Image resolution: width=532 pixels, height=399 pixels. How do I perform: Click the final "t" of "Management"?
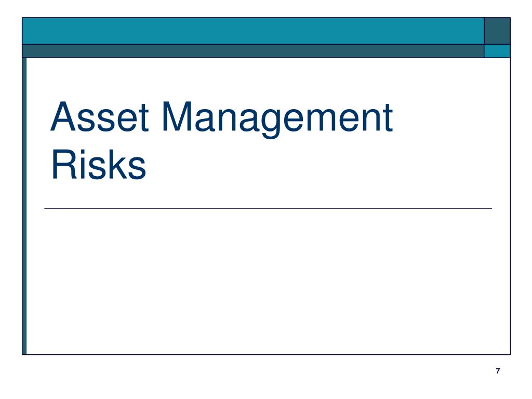[388, 118]
